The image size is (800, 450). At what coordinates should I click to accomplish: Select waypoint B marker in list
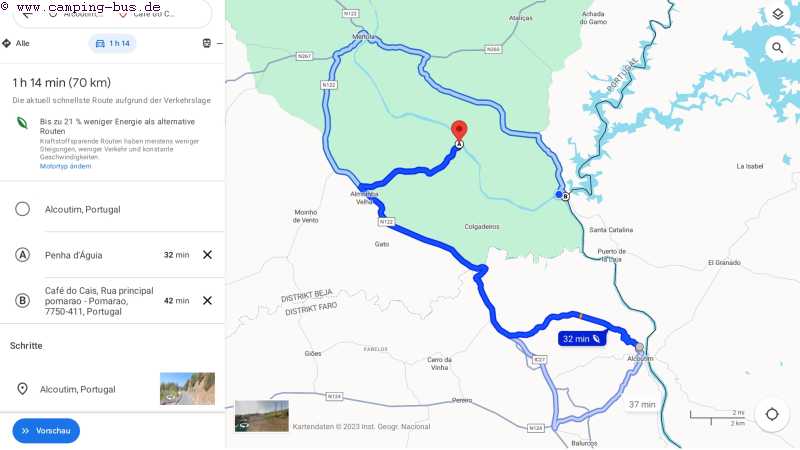(22, 301)
